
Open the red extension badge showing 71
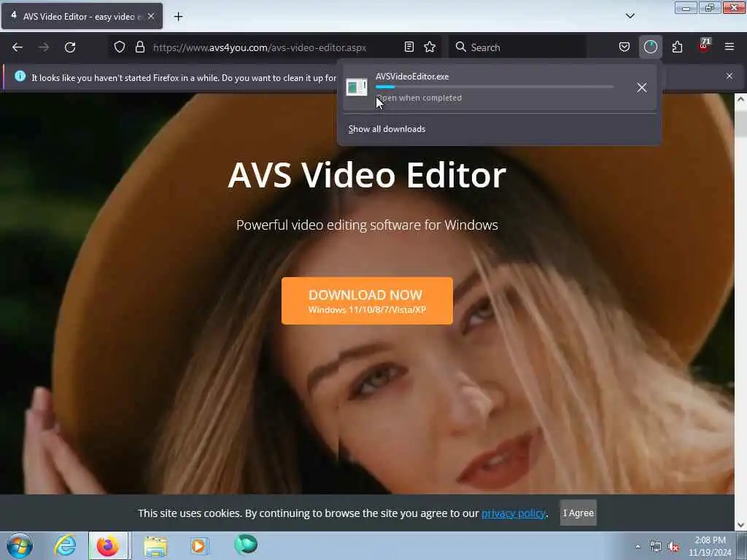tap(704, 46)
